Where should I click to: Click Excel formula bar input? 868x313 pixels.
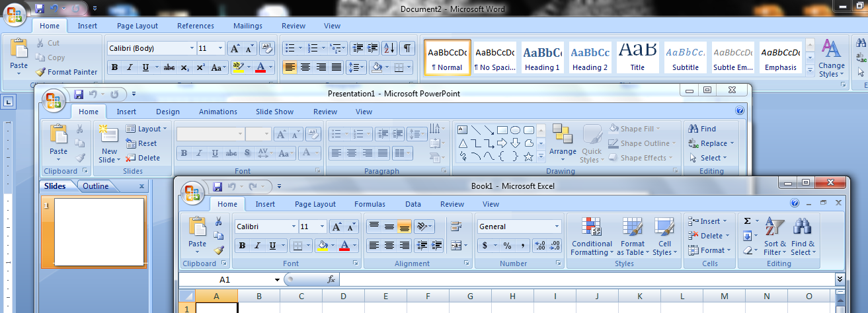[586, 280]
